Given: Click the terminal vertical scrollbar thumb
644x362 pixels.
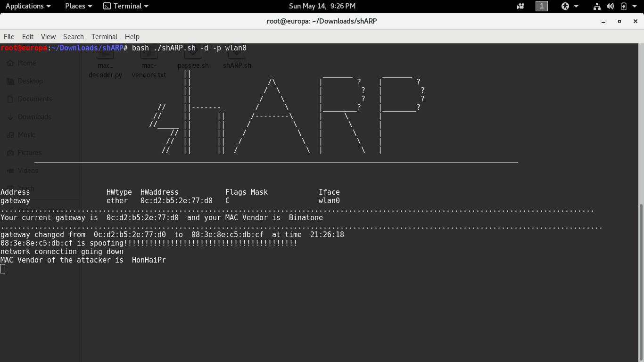Looking at the screenshot, I should (x=641, y=282).
